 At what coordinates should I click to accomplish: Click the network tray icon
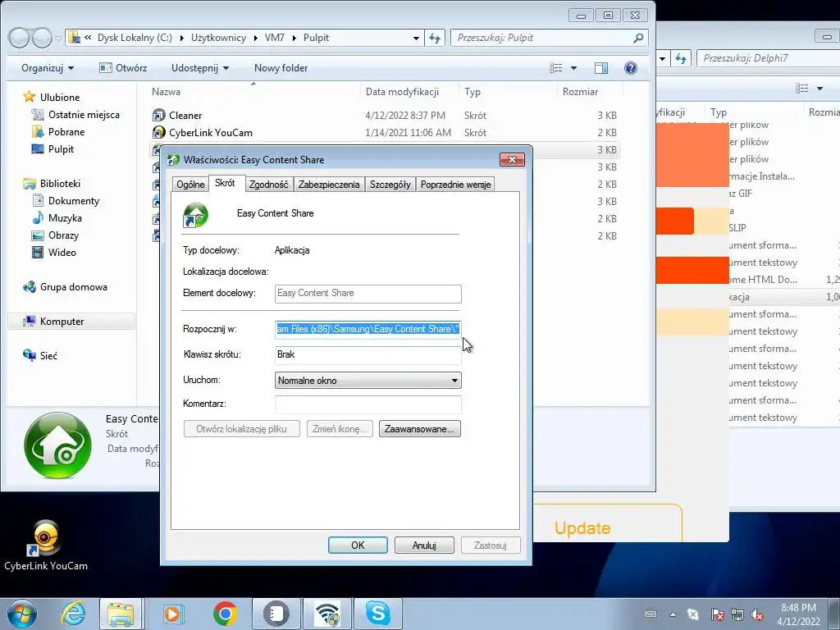tap(737, 615)
